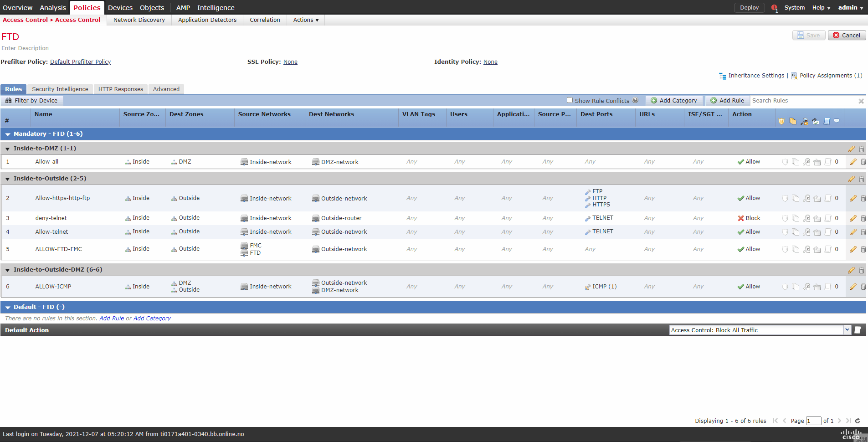
Task: Collapse the Default - FTD section
Action: 8,308
